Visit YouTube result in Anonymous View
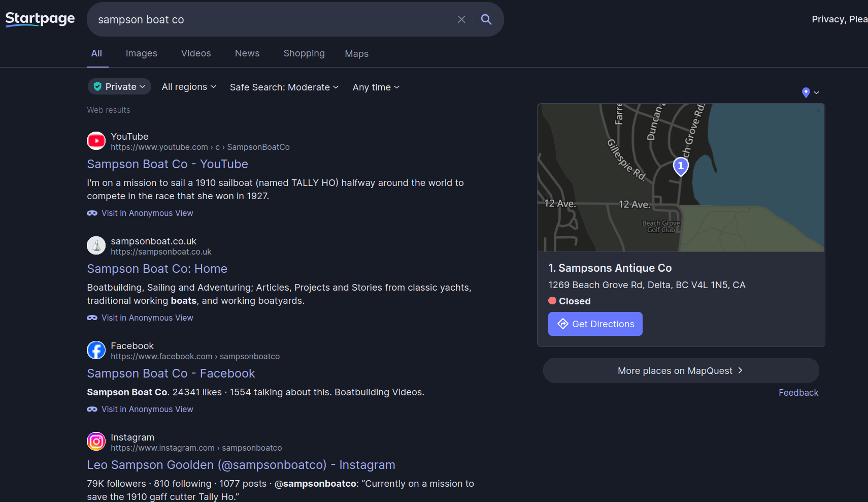The height and width of the screenshot is (502, 868). coord(147,213)
